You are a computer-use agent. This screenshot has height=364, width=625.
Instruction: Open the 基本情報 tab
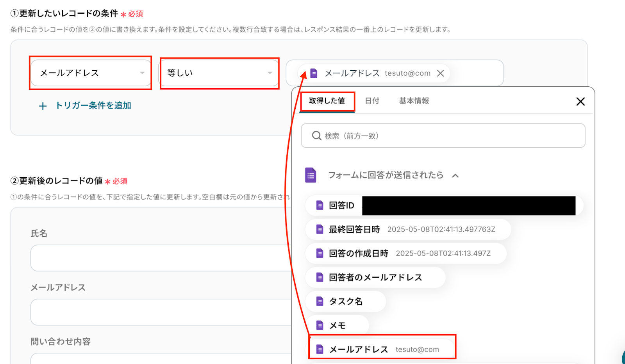(x=414, y=101)
